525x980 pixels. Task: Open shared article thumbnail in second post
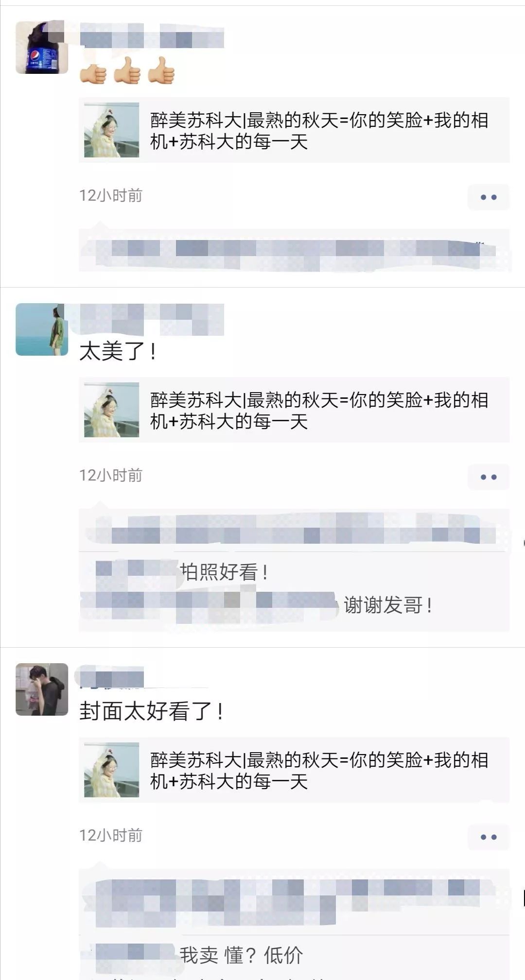[x=111, y=410]
